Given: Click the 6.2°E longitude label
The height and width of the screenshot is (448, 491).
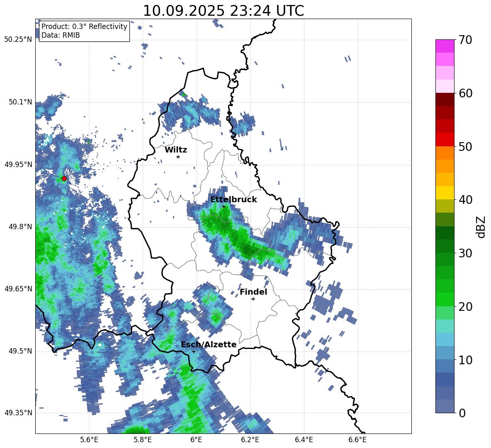Looking at the screenshot, I should [250, 440].
